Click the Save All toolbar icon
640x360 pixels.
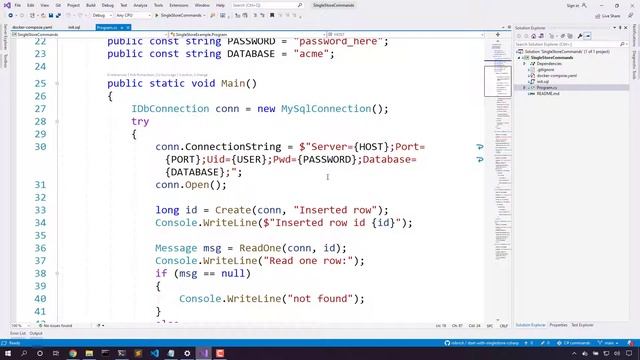[58, 16]
